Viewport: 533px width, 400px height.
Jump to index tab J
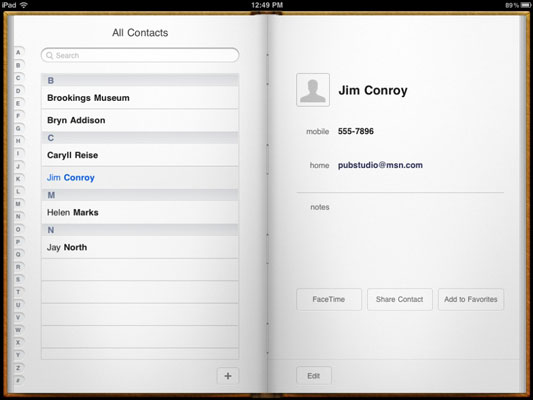18,166
